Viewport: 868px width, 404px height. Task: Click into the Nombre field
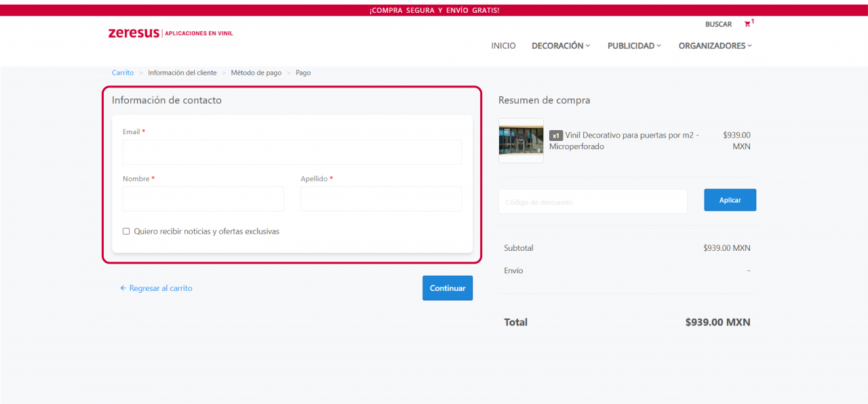[x=203, y=199]
